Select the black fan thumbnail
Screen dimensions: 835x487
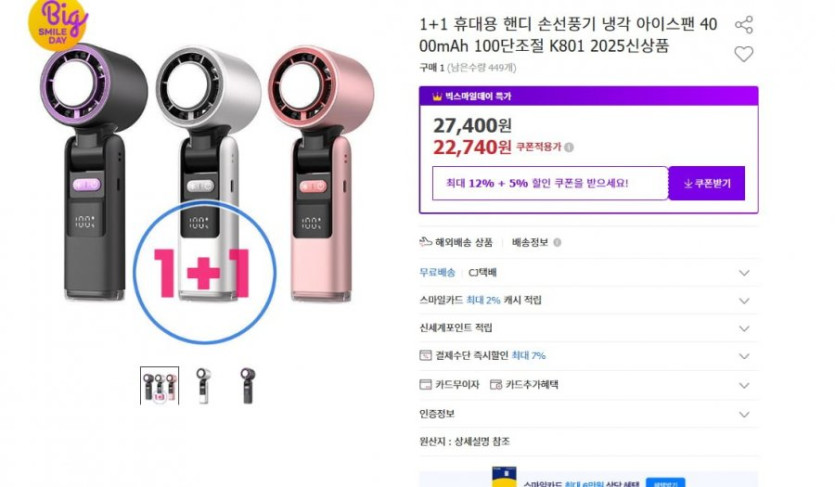pos(248,385)
